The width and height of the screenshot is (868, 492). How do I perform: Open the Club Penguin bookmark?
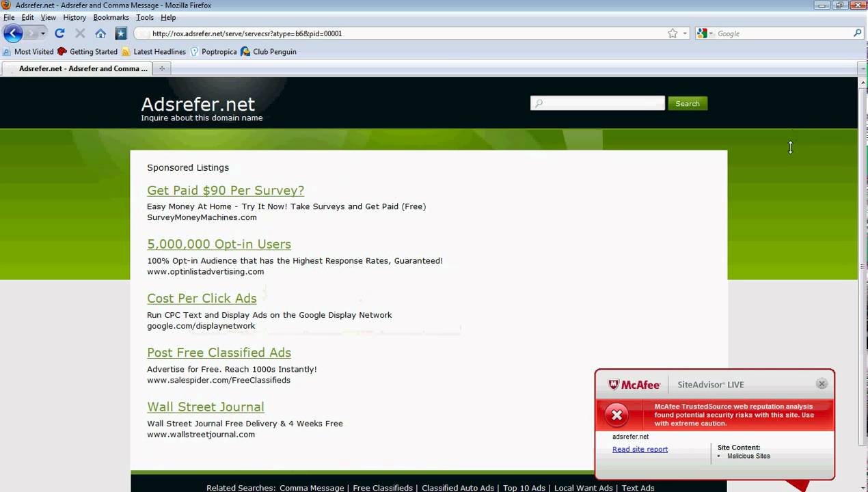coord(269,52)
